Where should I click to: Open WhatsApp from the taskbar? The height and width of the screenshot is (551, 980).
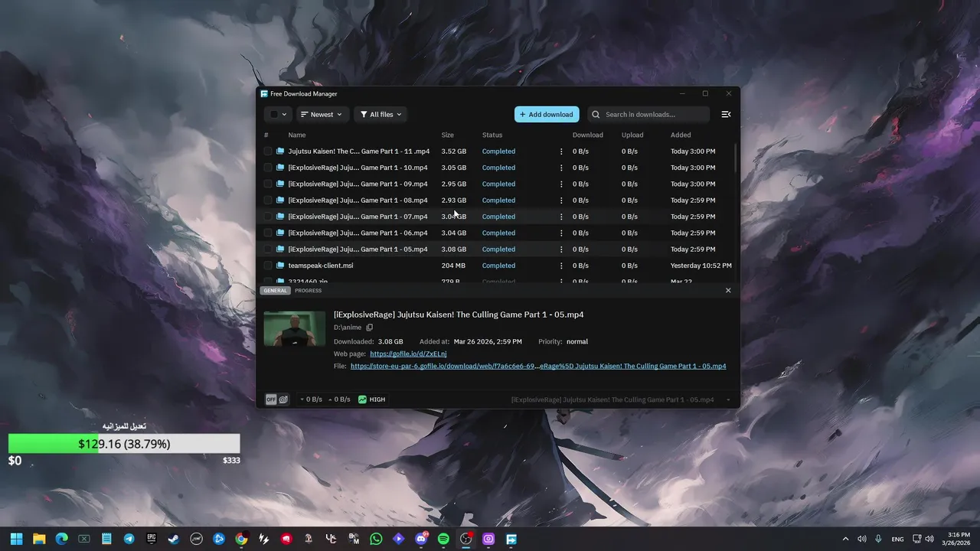coord(376,539)
